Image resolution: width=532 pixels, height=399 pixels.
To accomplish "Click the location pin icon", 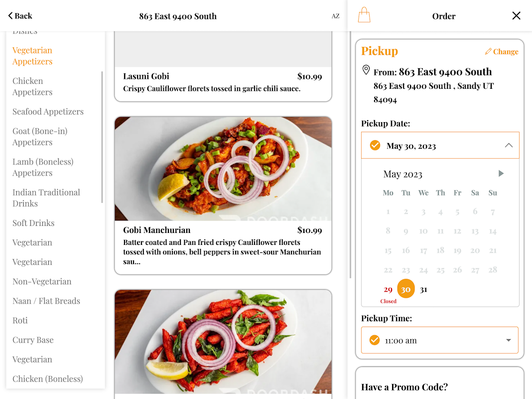I will click(x=366, y=70).
